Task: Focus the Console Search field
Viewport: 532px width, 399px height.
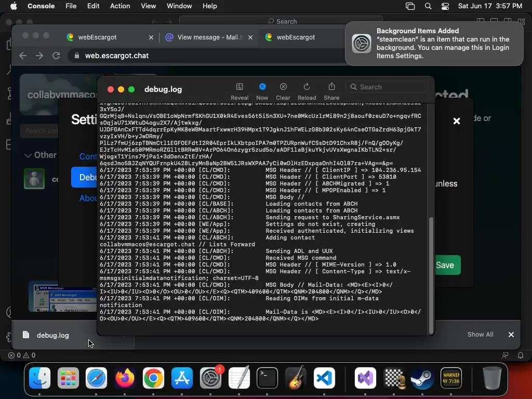Action: [x=387, y=87]
